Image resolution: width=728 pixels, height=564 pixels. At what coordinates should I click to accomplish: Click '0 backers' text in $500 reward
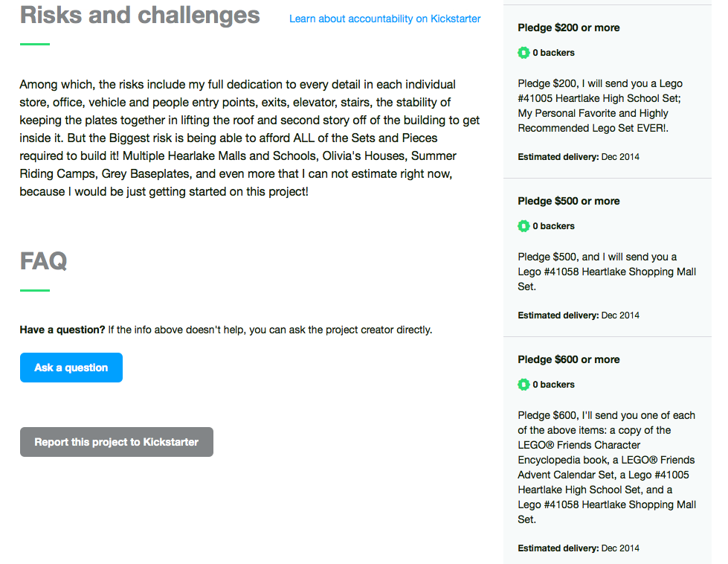pos(553,226)
